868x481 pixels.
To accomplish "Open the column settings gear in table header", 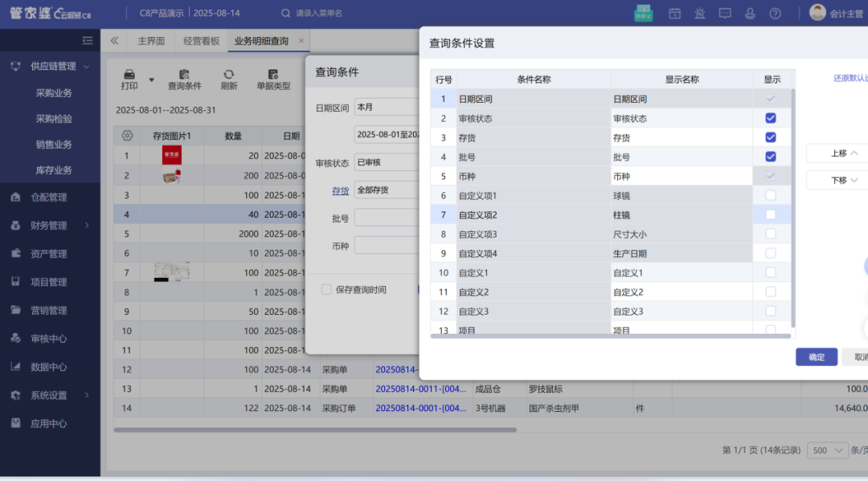I will (x=126, y=137).
